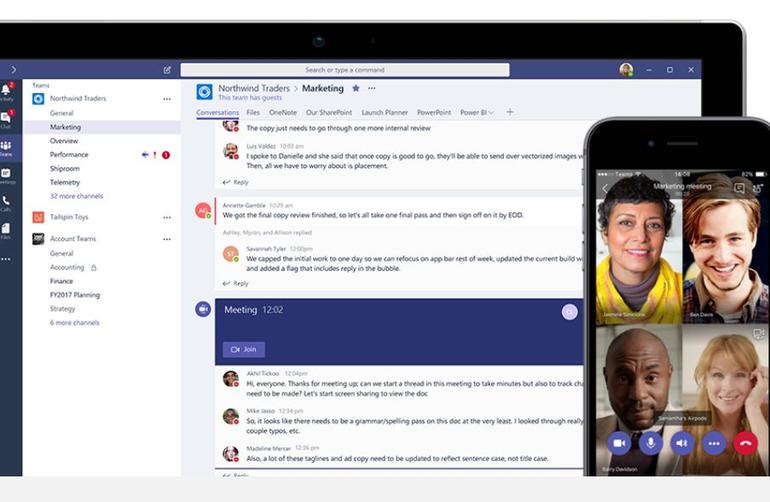Toggle video camera in phone call
Image resolution: width=770 pixels, height=502 pixels.
(619, 443)
